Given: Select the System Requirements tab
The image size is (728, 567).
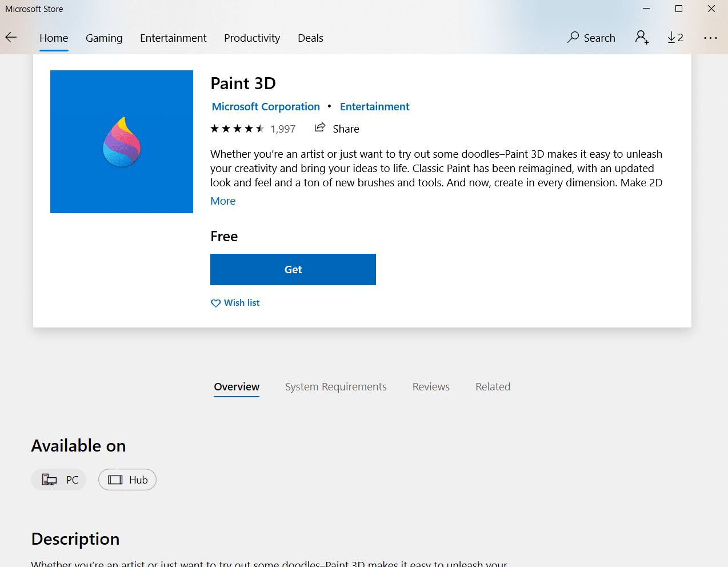Looking at the screenshot, I should (336, 387).
